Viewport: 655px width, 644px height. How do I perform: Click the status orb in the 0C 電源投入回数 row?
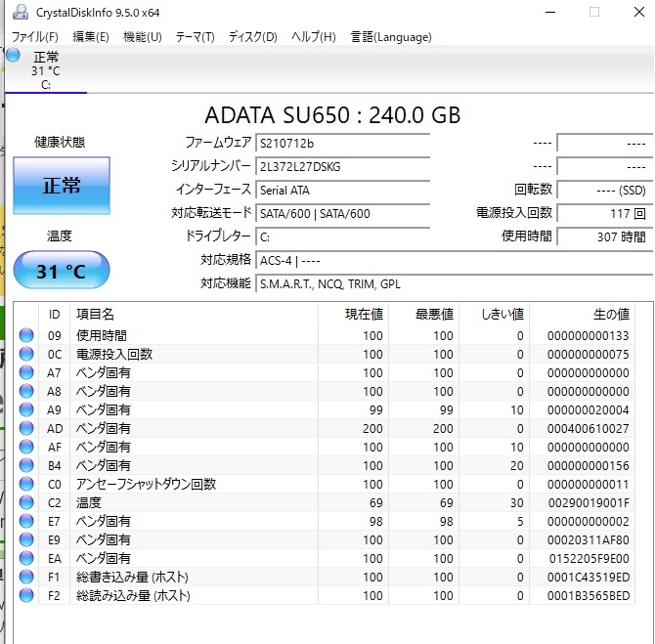pos(26,354)
